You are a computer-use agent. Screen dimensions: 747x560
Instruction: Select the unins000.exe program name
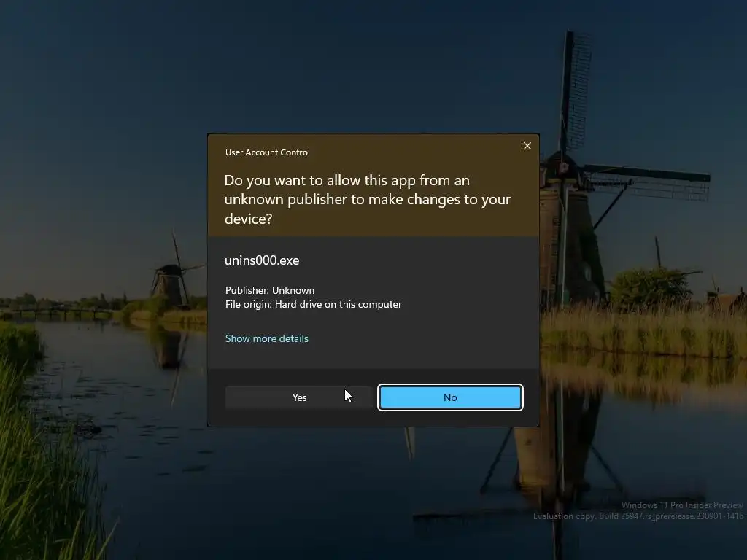pos(262,260)
